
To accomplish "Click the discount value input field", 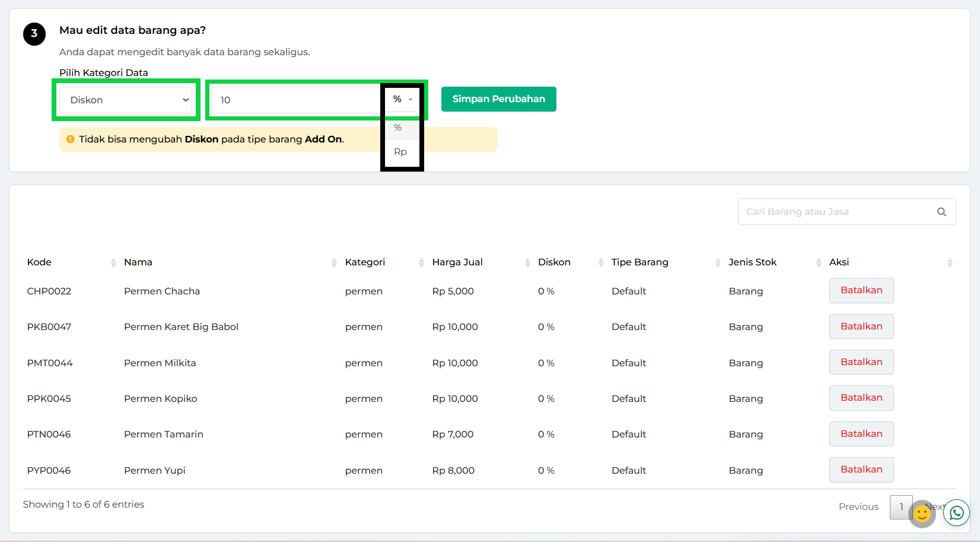I will coord(295,100).
